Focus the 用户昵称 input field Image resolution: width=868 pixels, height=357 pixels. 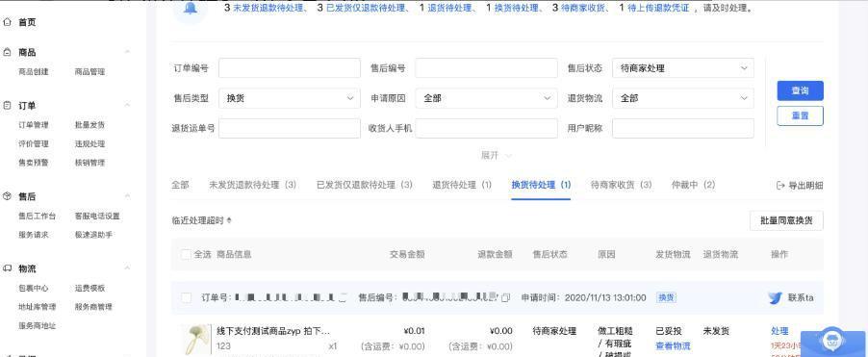tap(682, 128)
